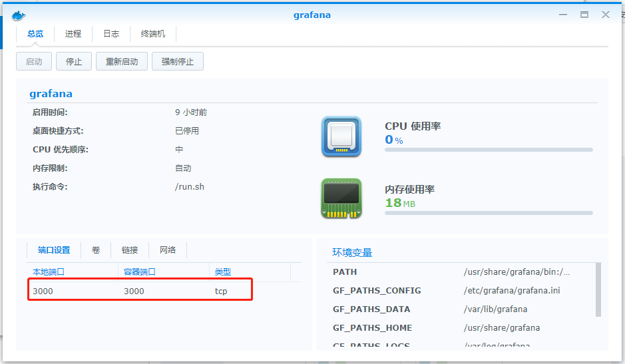Image resolution: width=625 pixels, height=364 pixels.
Task: Click the PATH environment variable name
Action: (x=345, y=272)
